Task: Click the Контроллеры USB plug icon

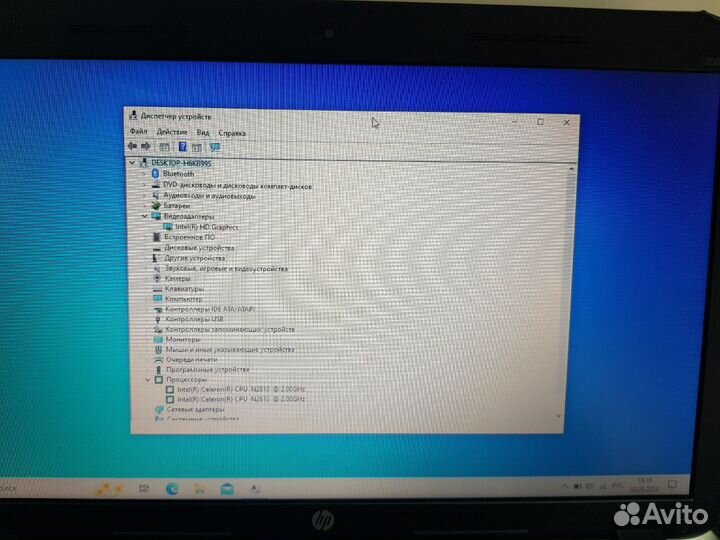Action: (158, 319)
